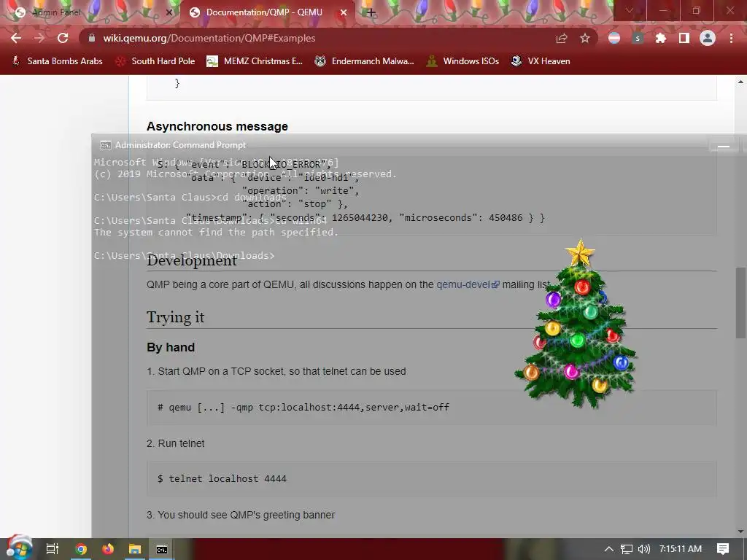Open a new browser tab

pyautogui.click(x=371, y=13)
